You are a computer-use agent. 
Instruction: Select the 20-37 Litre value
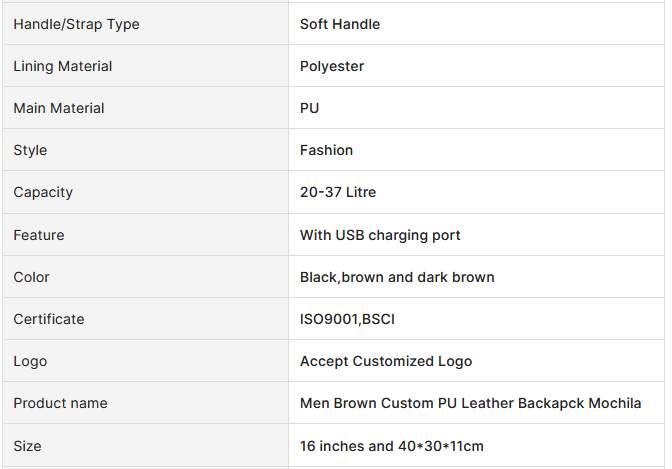pyautogui.click(x=338, y=192)
